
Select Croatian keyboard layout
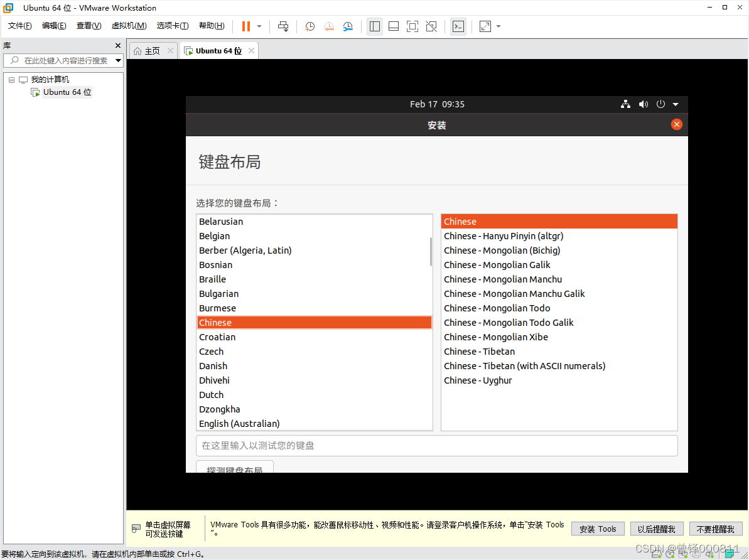[x=314, y=337]
